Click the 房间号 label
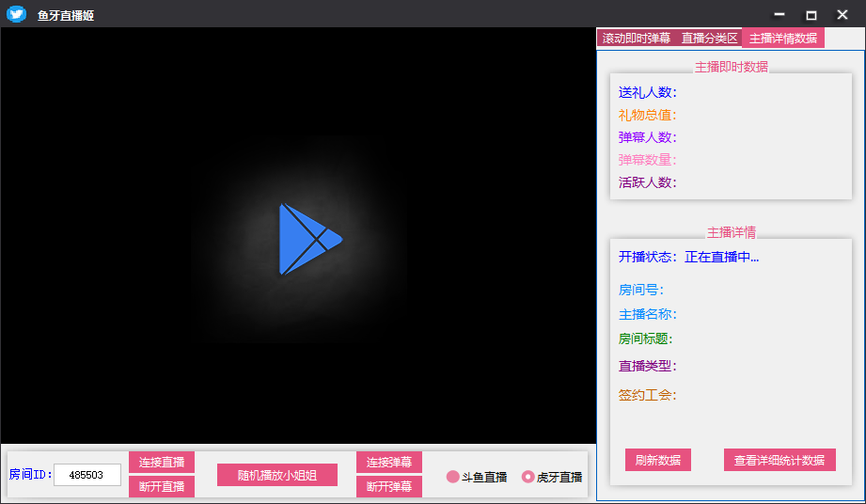 [640, 290]
